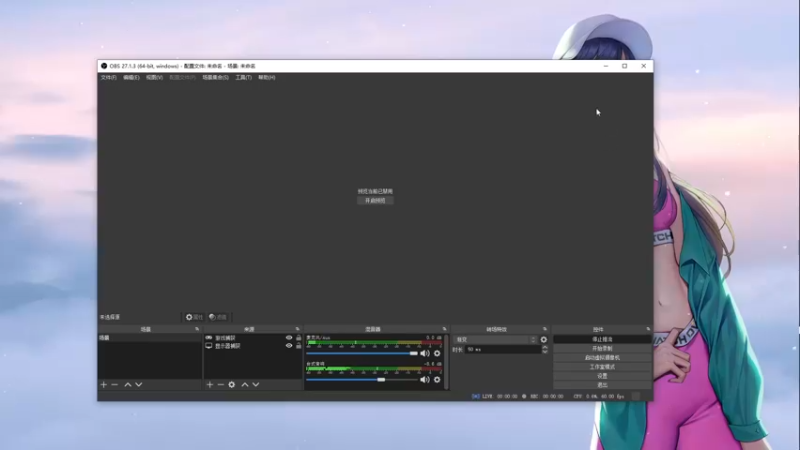Screen dimensions: 800x450
Task: Toggle visibility of the game capture source
Action: pos(289,338)
